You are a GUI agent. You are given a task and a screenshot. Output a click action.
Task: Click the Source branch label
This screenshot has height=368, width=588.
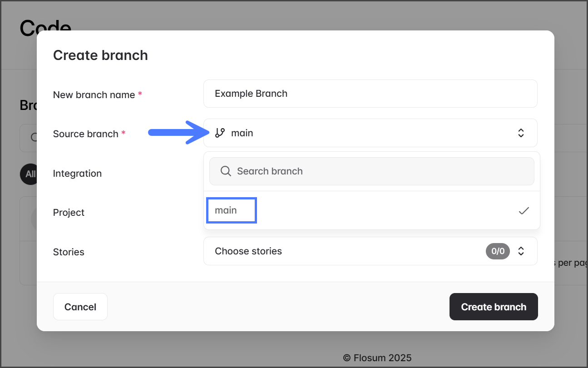(x=86, y=134)
